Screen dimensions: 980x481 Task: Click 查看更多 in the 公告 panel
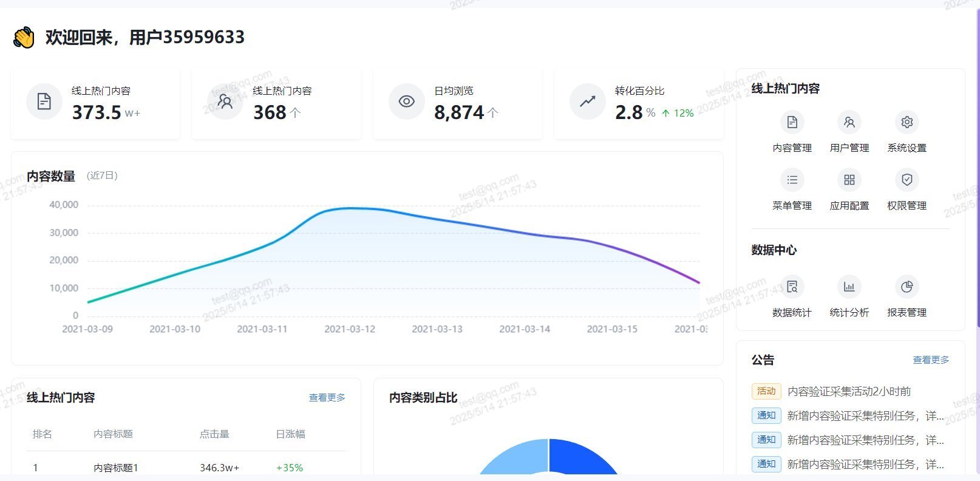pos(930,360)
